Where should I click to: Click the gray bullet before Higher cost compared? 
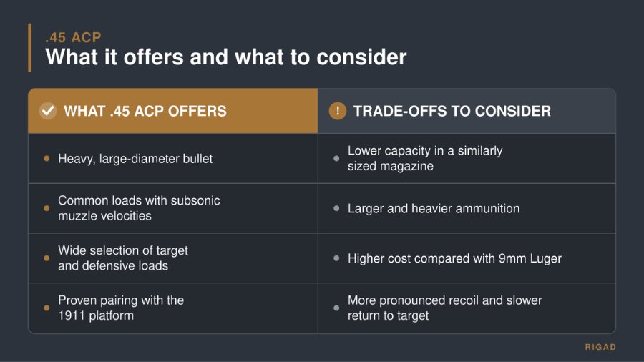click(336, 258)
